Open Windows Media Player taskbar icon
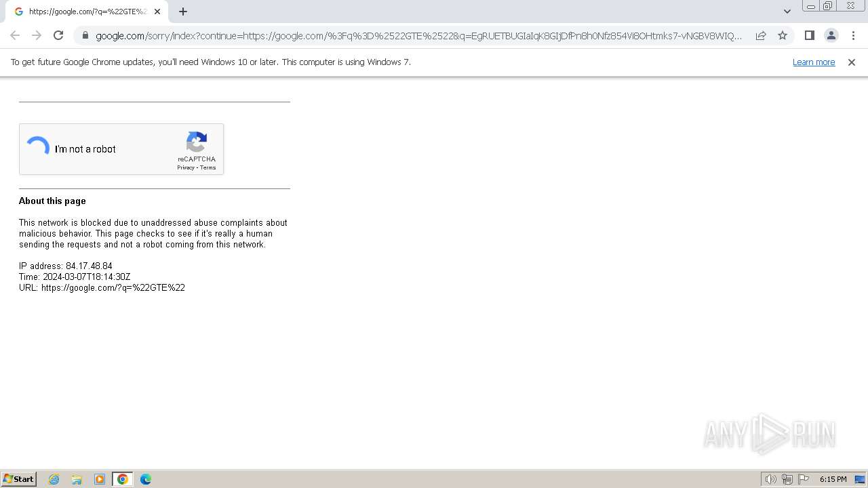This screenshot has width=868, height=488. click(100, 479)
